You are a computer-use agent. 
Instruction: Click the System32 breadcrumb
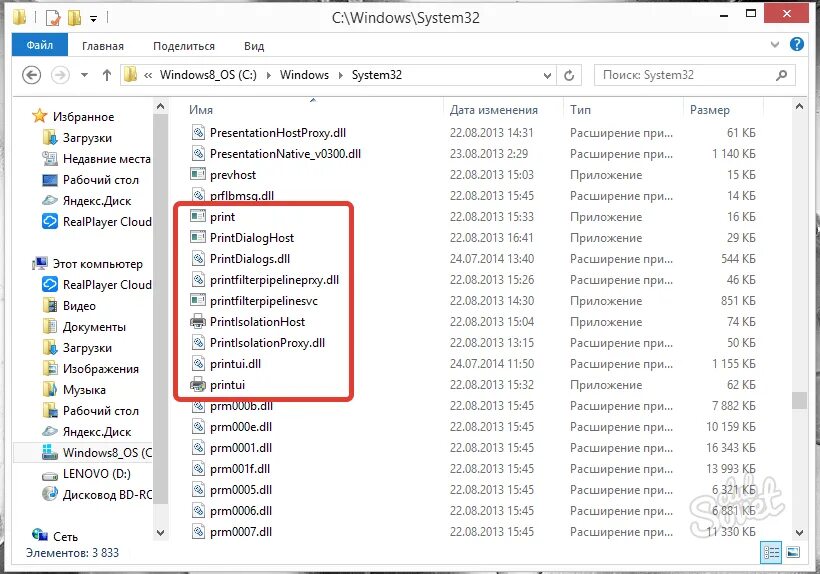point(377,75)
